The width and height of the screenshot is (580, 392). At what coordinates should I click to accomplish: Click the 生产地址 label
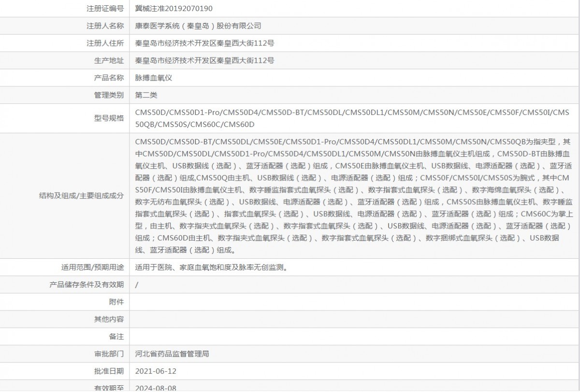(x=109, y=60)
